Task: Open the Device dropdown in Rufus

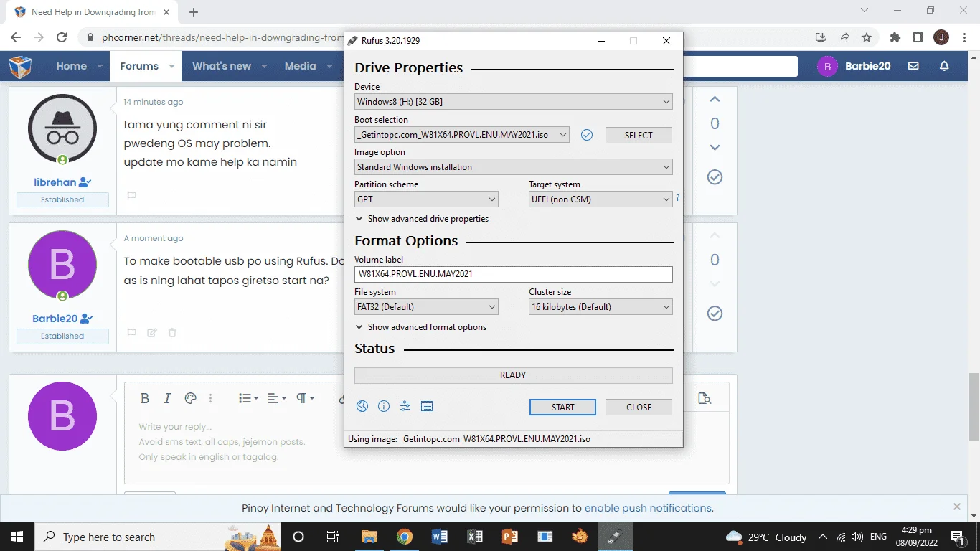Action: (514, 102)
